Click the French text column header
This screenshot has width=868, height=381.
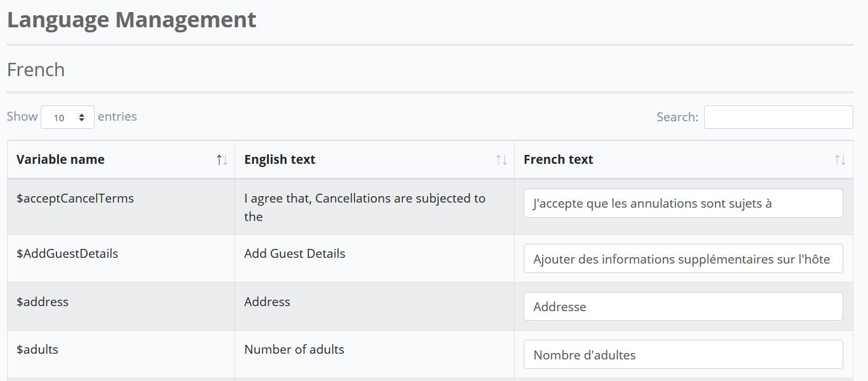coord(558,159)
